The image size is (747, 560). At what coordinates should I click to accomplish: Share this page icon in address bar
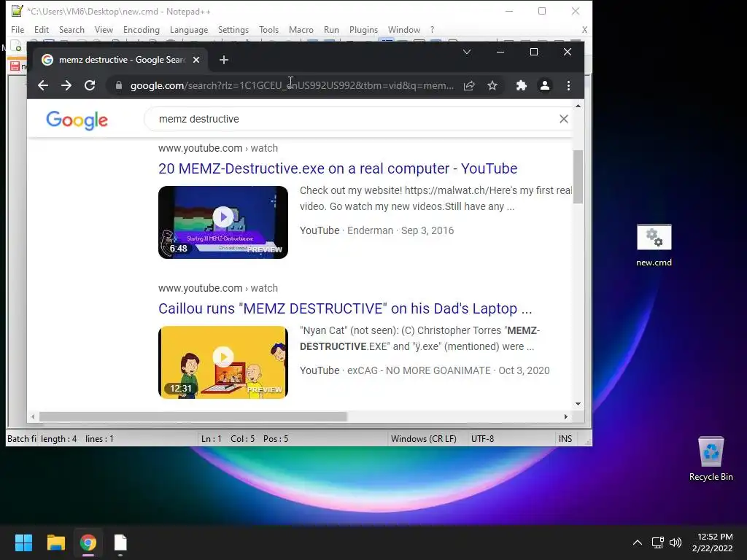click(469, 86)
